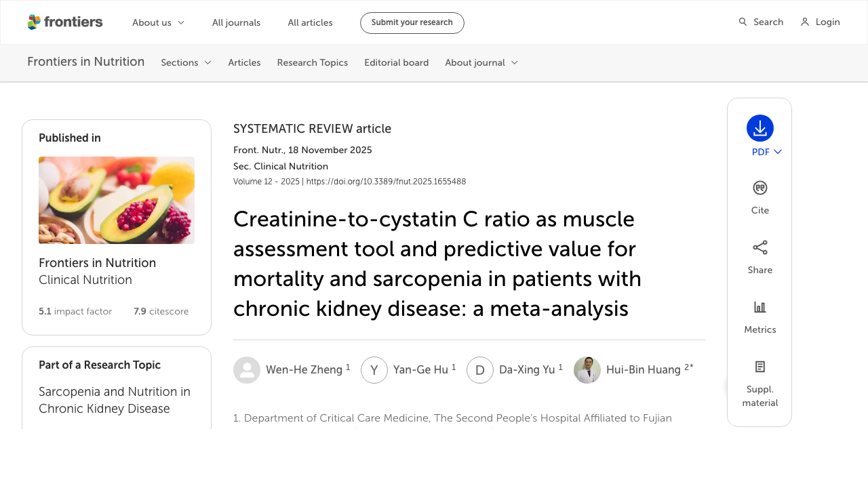Screen dimensions: 868x488
Task: Open Suppl. material document icon
Action: pos(760,367)
